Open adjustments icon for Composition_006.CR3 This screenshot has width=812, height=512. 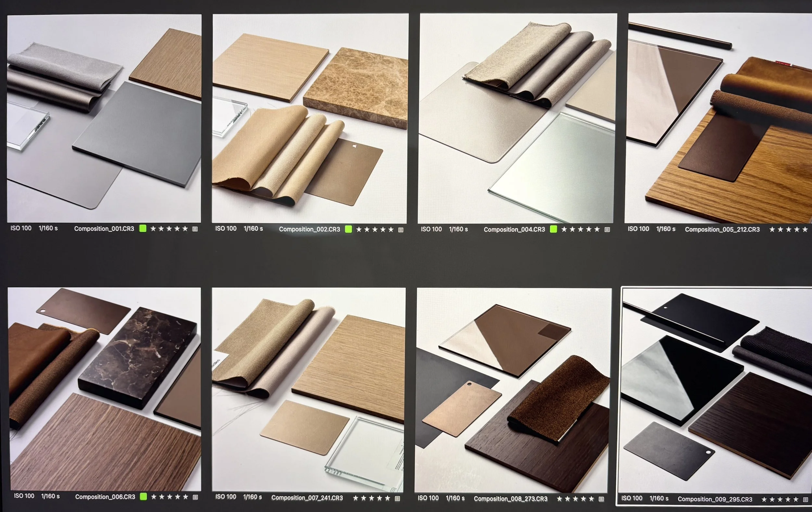click(x=195, y=497)
